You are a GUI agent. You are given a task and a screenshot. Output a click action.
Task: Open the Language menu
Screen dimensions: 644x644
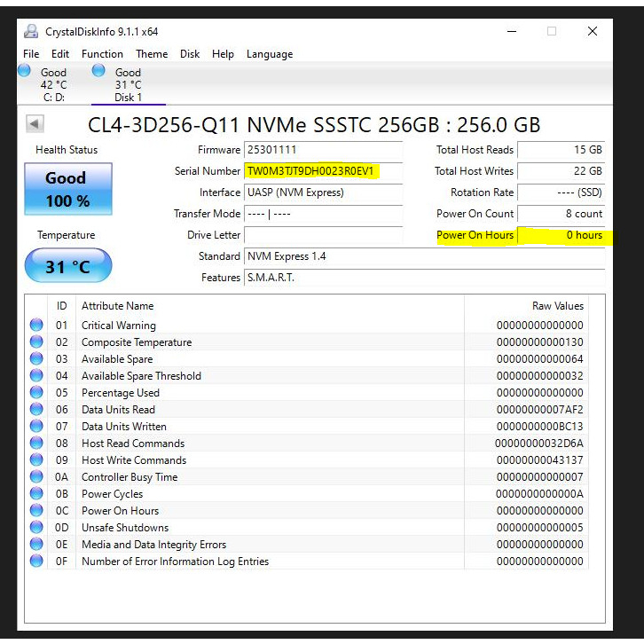tap(270, 54)
